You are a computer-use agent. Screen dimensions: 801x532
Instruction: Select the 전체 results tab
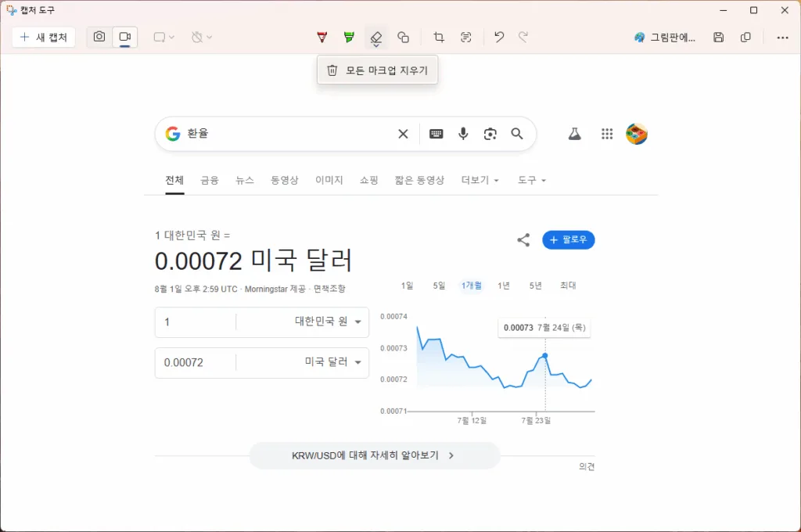pos(174,180)
